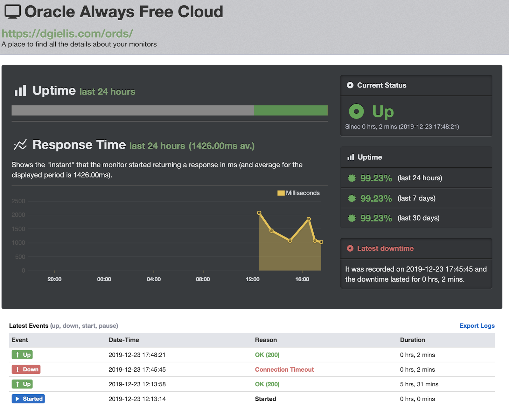Click the Latest downtime heading text
Viewport: 509px width, 420px height.
[385, 248]
